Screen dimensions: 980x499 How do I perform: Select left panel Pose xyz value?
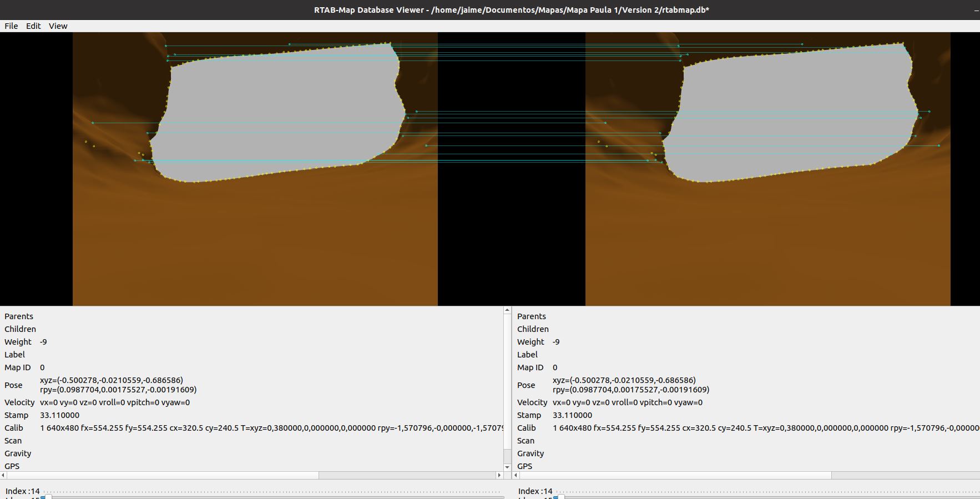click(x=112, y=380)
